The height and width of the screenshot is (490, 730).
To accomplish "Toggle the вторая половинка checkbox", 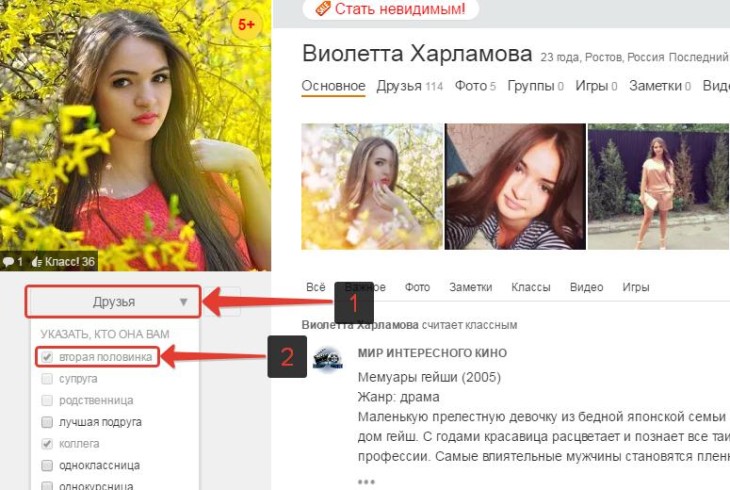I will click(x=47, y=357).
